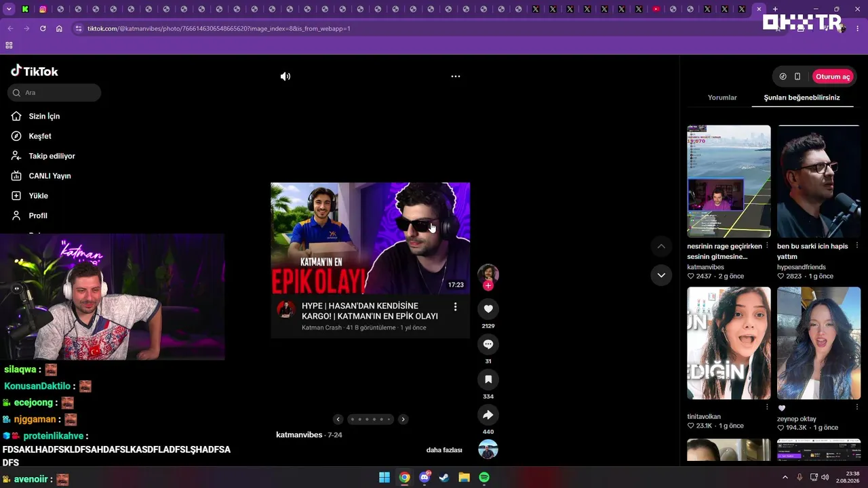Screen dimensions: 868x488
Task: Open the menu for the 'ben bu sarki' video
Action: coord(856,245)
